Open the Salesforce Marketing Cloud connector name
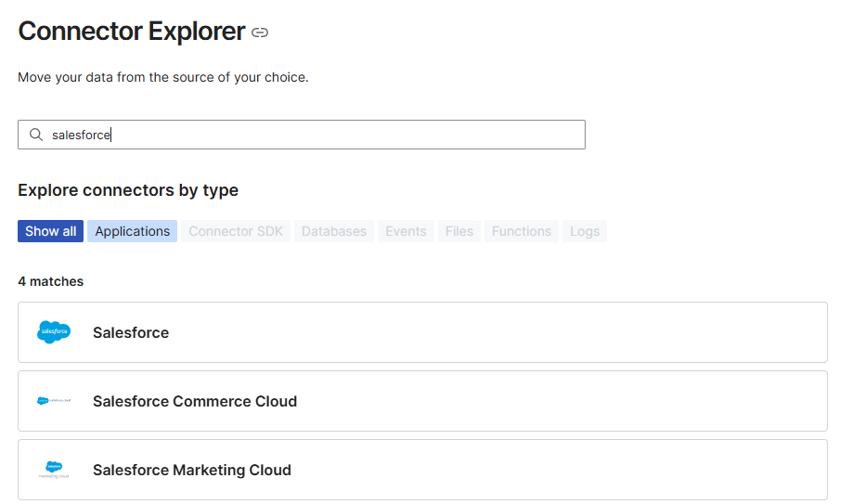This screenshot has width=852, height=504. 192,470
